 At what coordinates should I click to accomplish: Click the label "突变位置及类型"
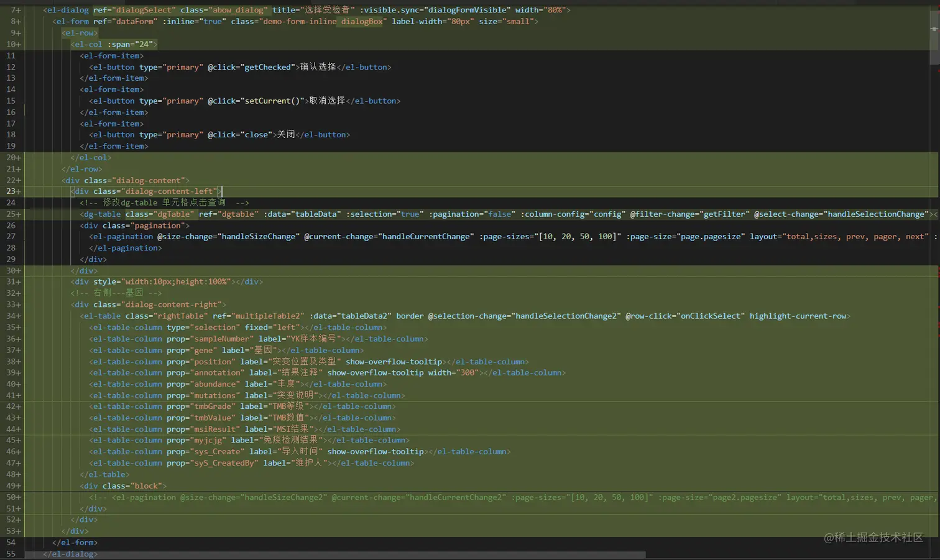click(305, 361)
